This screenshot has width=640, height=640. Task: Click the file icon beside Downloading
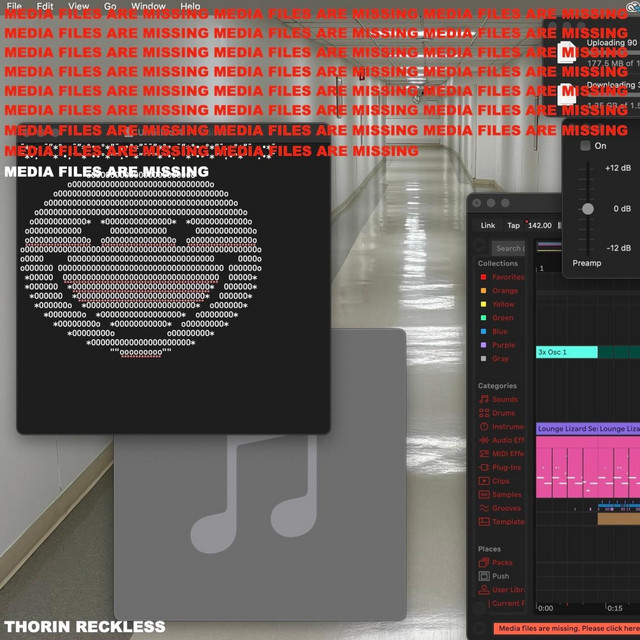click(x=567, y=94)
